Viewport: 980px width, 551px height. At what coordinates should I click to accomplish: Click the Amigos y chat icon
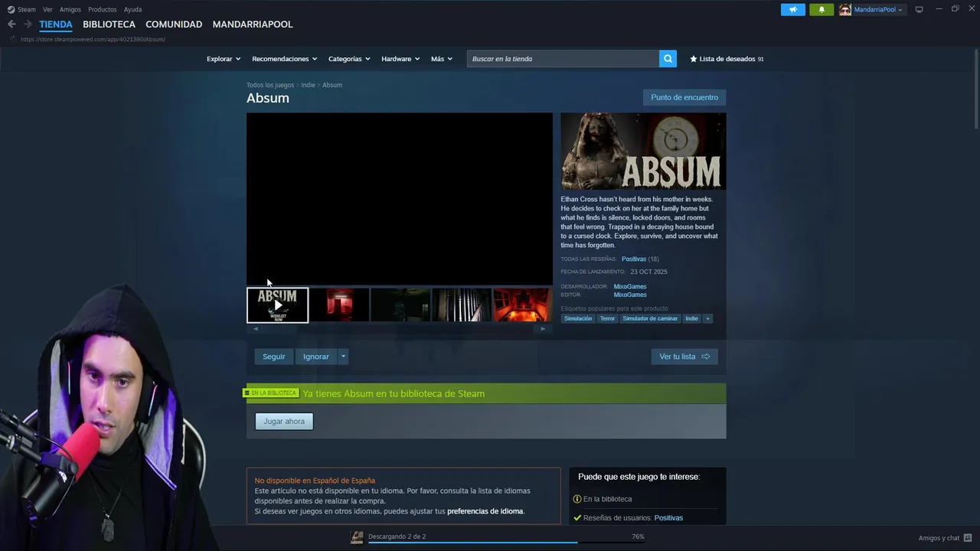pyautogui.click(x=968, y=538)
